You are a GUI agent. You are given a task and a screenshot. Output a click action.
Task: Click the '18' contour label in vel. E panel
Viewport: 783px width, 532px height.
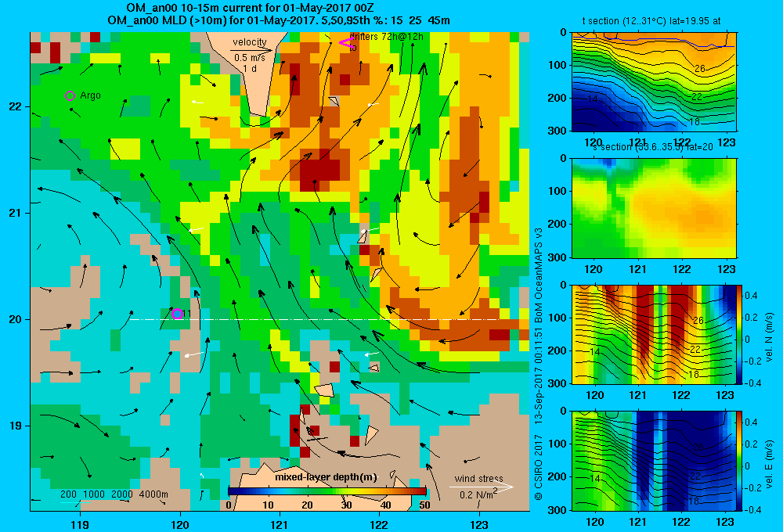pyautogui.click(x=694, y=501)
